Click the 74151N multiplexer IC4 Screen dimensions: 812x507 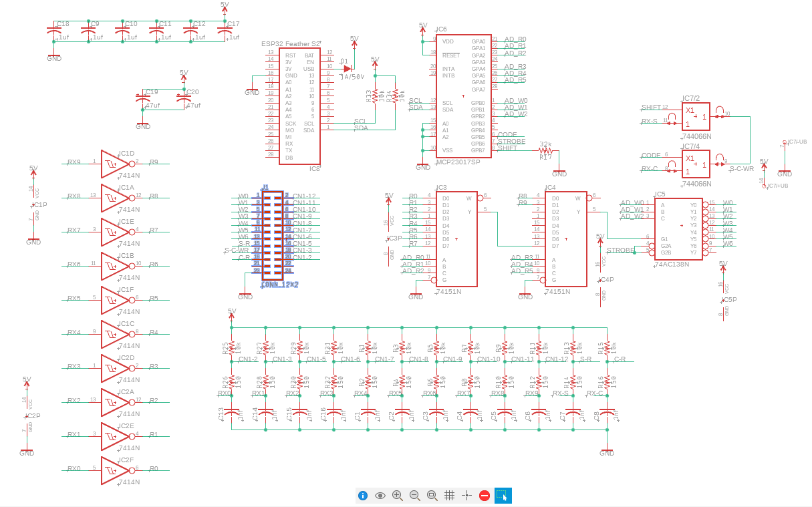click(565, 239)
